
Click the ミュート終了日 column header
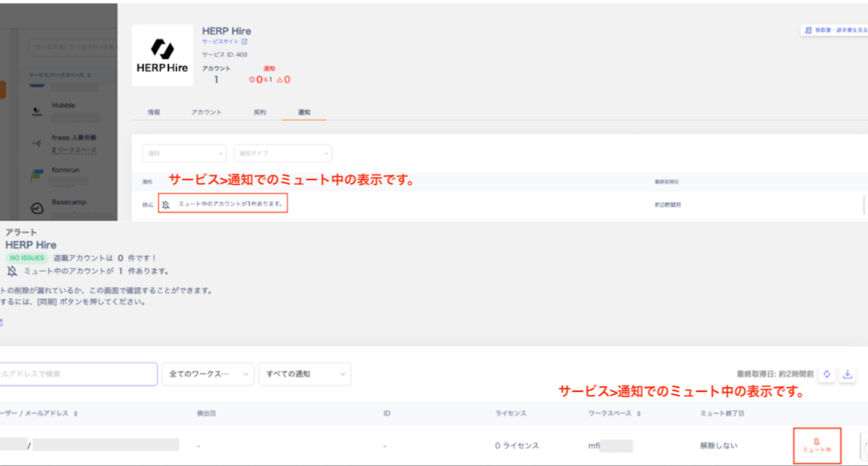(722, 414)
